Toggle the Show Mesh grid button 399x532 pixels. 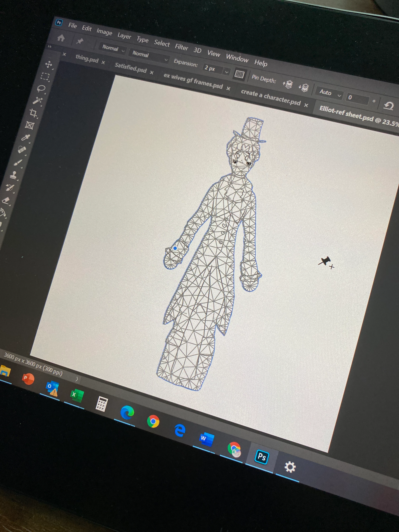coord(239,74)
